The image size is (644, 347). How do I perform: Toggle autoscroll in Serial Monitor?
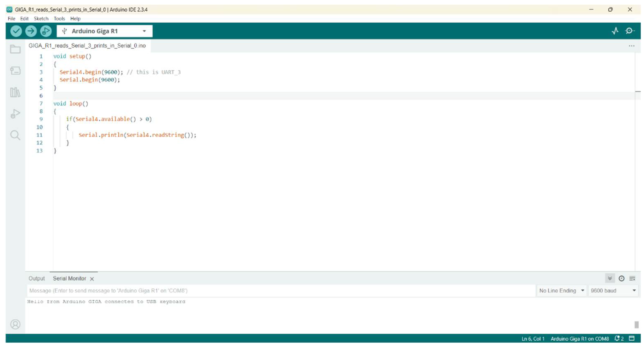[x=610, y=278]
